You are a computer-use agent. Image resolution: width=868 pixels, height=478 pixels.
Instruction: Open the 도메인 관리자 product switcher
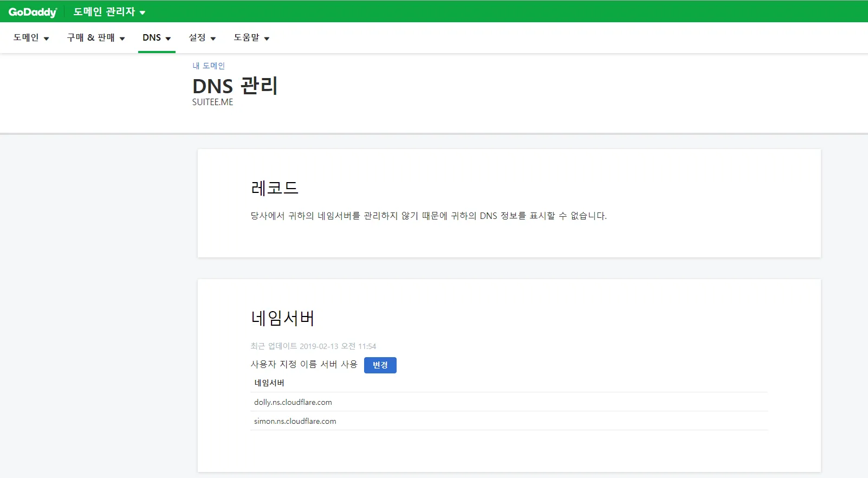click(104, 12)
